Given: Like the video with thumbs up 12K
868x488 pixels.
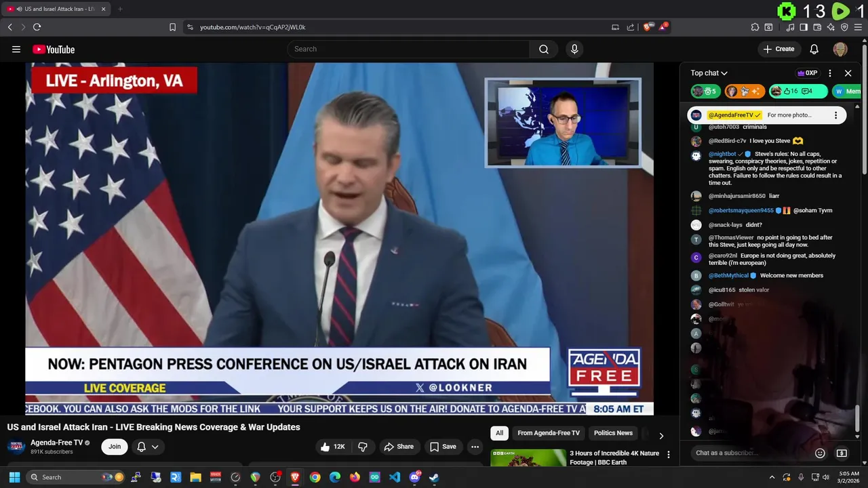Looking at the screenshot, I should [333, 447].
